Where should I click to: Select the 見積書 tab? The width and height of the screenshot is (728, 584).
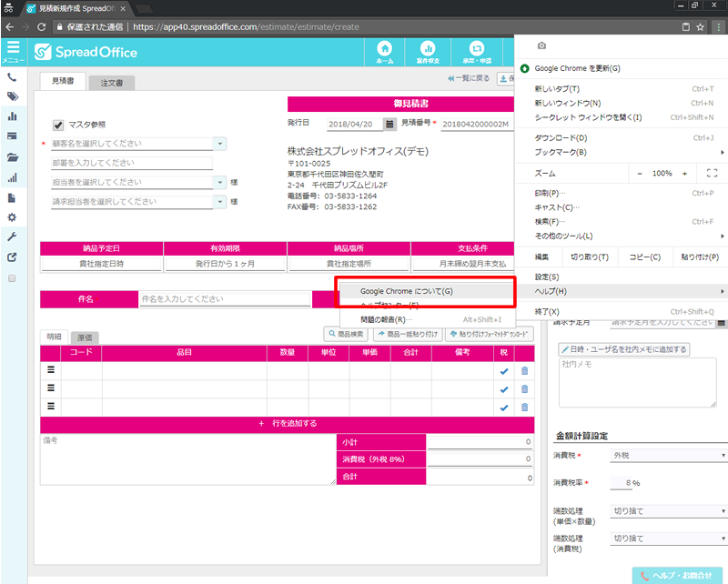pyautogui.click(x=63, y=81)
